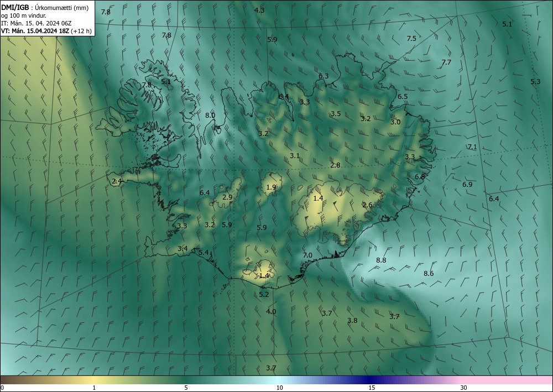
Task: Click the '(+12 h)' forecast offset text
Action: [x=81, y=31]
